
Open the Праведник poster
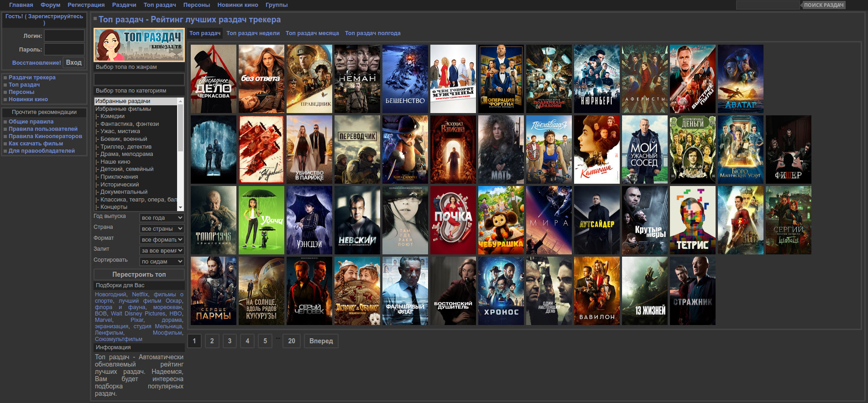point(309,79)
